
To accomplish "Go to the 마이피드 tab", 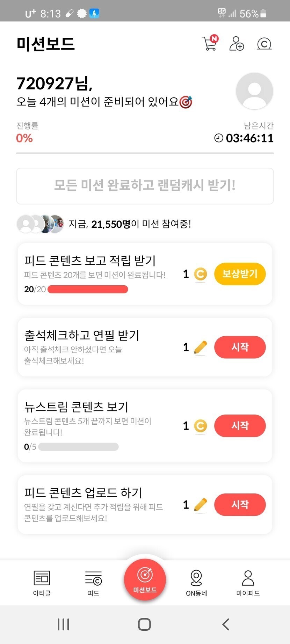I will (x=248, y=583).
